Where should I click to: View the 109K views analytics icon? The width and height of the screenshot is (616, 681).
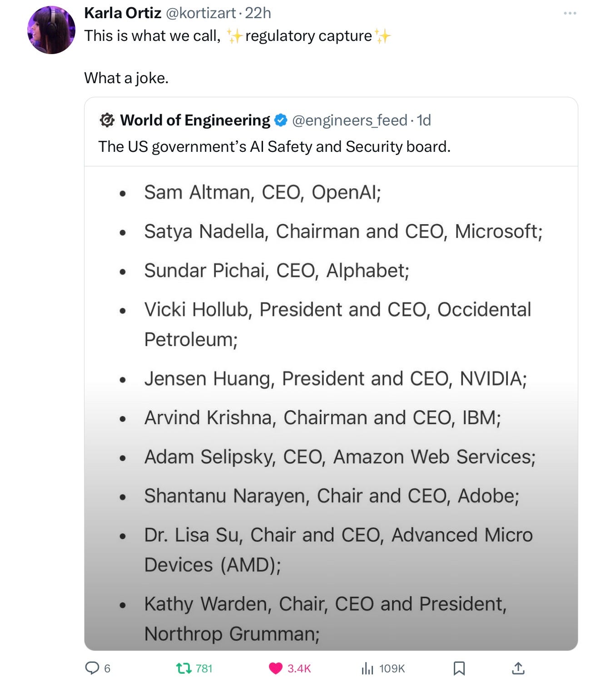click(367, 668)
